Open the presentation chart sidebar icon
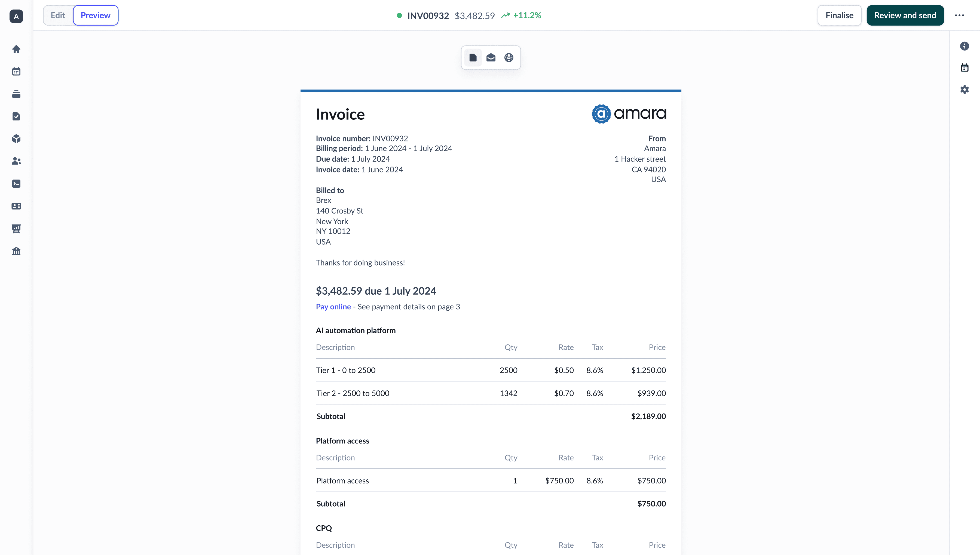The image size is (980, 555). [16, 229]
